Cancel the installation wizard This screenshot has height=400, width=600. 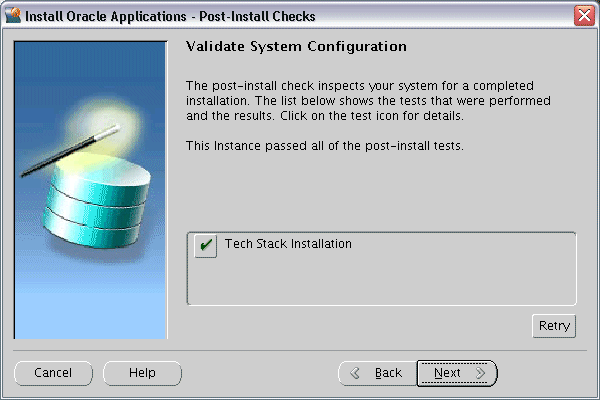53,373
